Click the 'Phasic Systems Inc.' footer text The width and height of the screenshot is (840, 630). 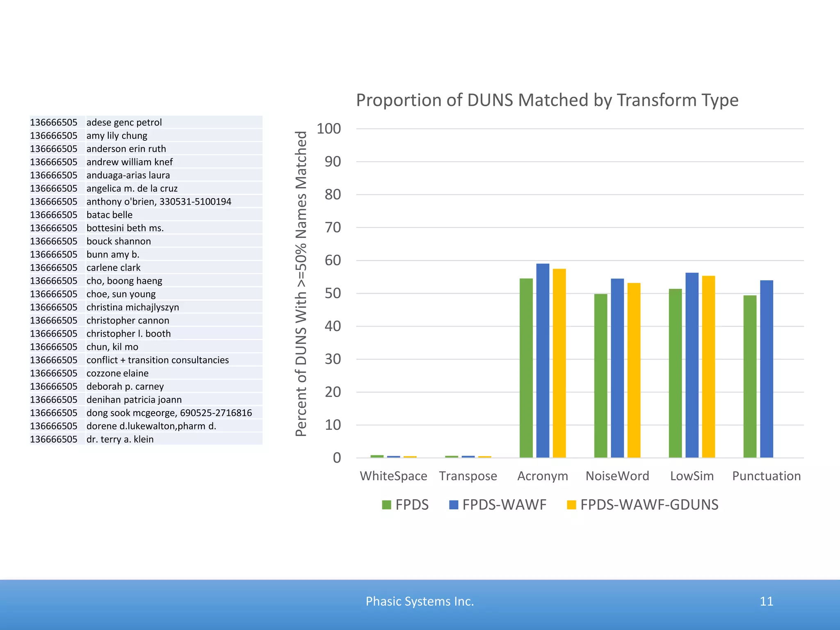(420, 601)
